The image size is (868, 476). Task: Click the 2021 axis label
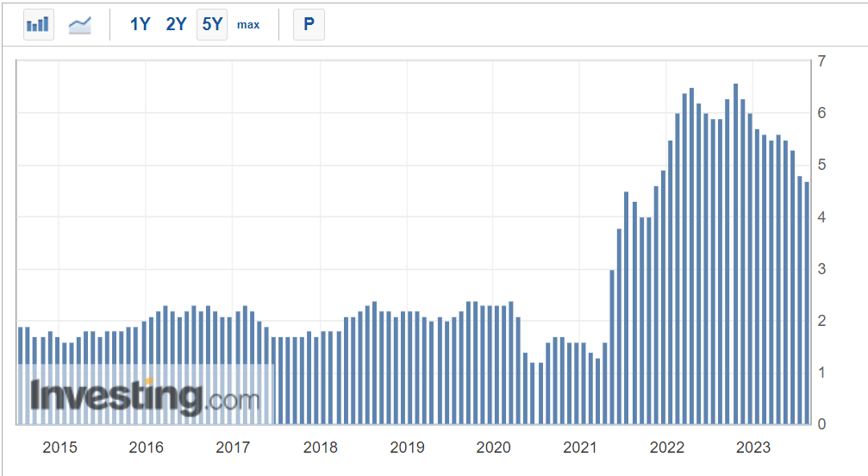[579, 448]
